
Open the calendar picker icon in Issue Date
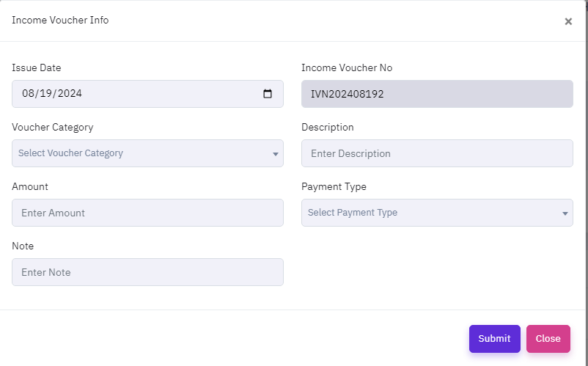click(268, 94)
